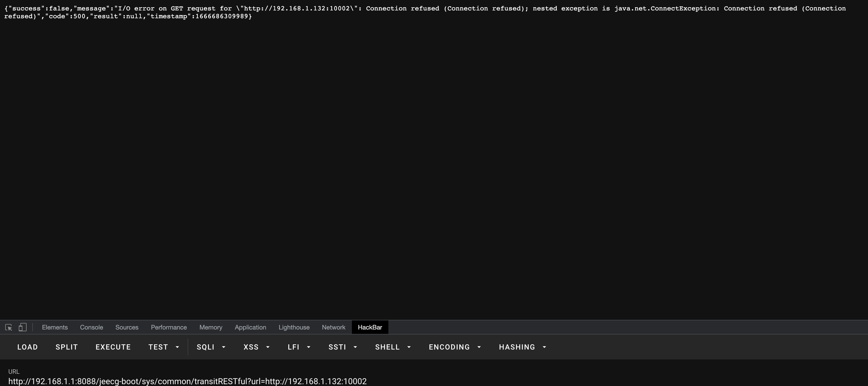Expand the ENCODING dropdown
The width and height of the screenshot is (868, 386).
pyautogui.click(x=455, y=347)
